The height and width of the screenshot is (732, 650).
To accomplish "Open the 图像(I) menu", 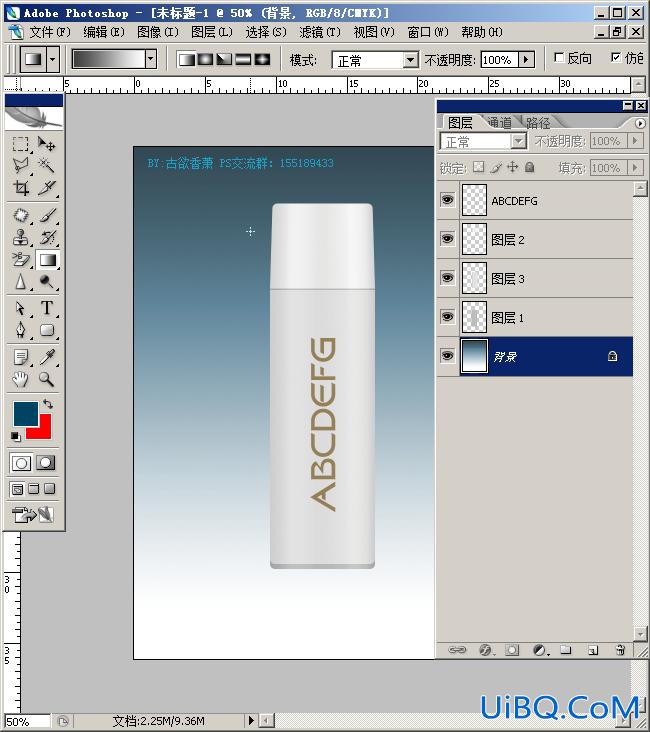I will point(158,32).
